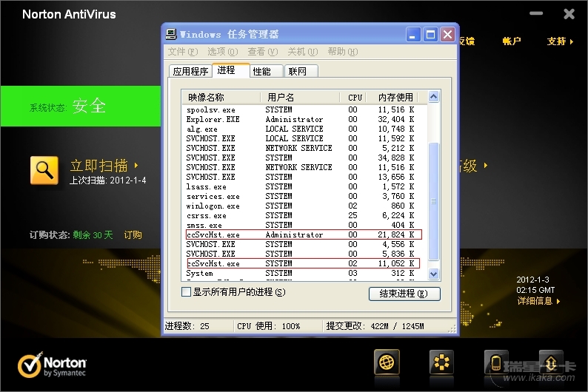
Task: Sort by the 内存使用 column header
Action: tap(392, 98)
